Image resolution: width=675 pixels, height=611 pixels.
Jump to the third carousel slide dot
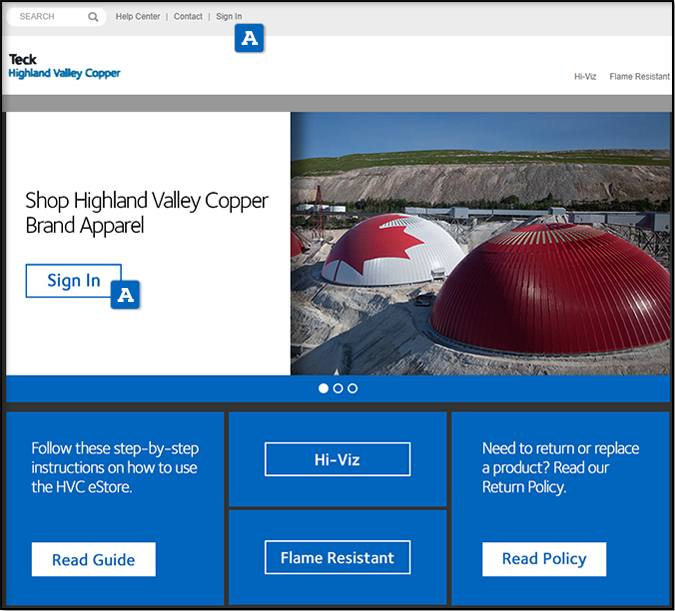353,388
